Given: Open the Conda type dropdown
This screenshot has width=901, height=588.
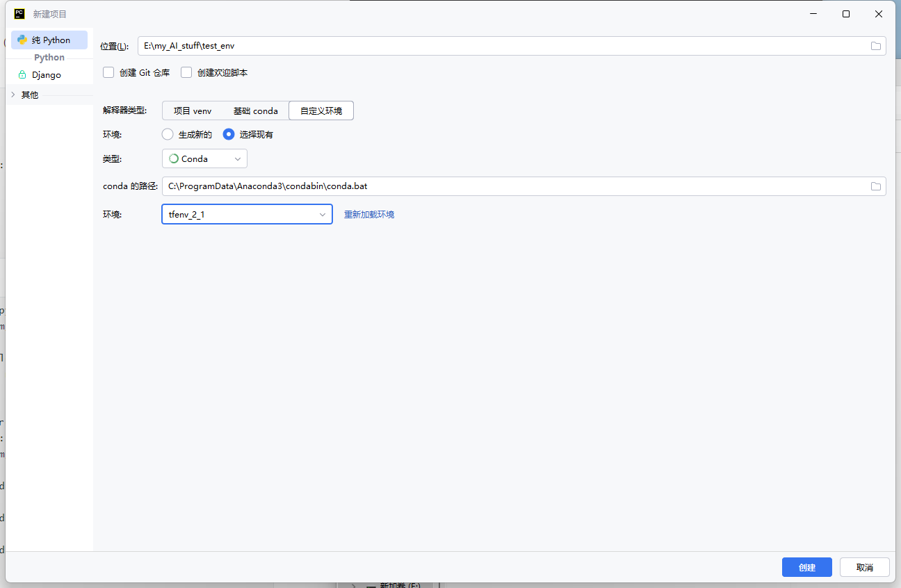Looking at the screenshot, I should 204,158.
